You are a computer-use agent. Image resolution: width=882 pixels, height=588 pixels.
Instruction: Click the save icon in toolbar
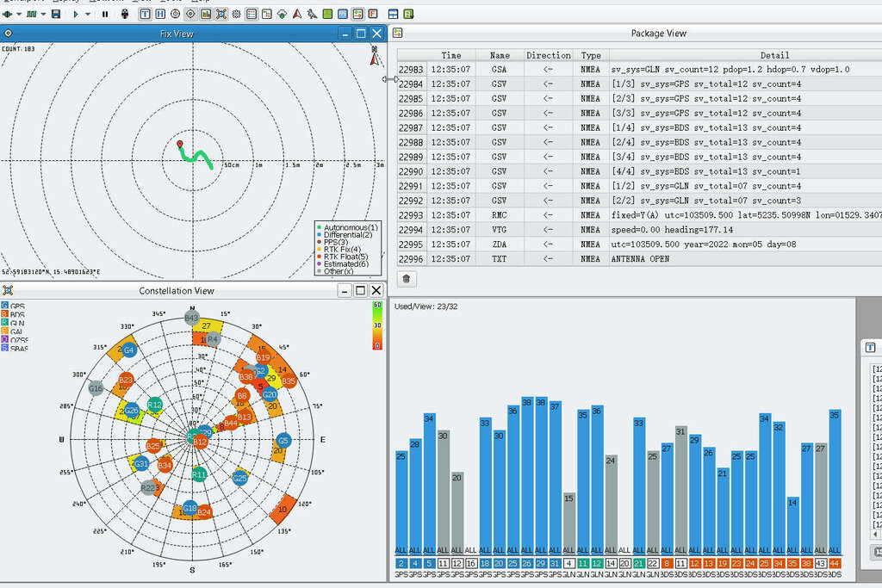tap(56, 14)
